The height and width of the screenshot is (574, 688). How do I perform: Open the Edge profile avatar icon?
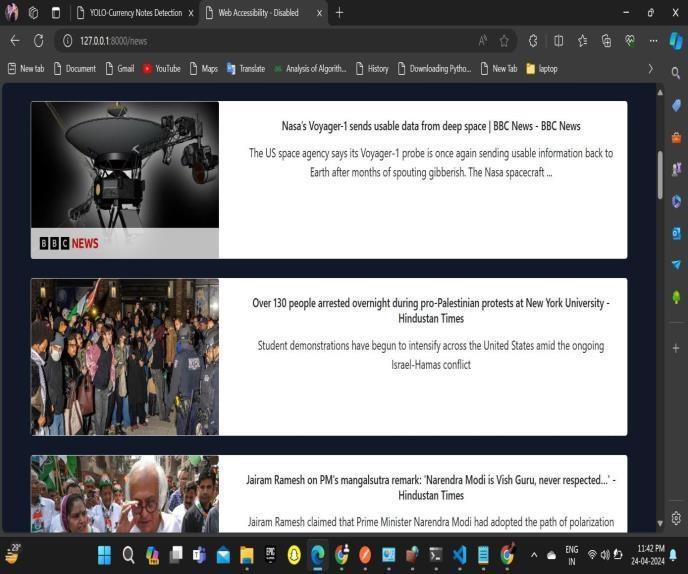point(12,12)
